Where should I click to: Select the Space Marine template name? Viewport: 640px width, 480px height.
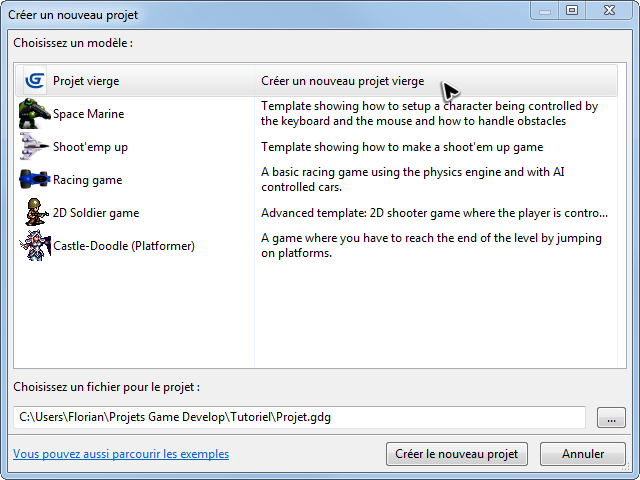89,114
